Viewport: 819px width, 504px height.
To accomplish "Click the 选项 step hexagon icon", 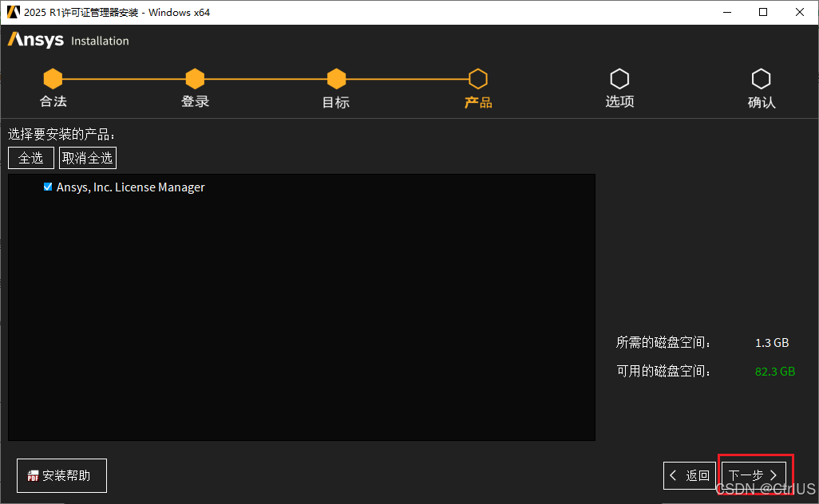I will pos(619,79).
